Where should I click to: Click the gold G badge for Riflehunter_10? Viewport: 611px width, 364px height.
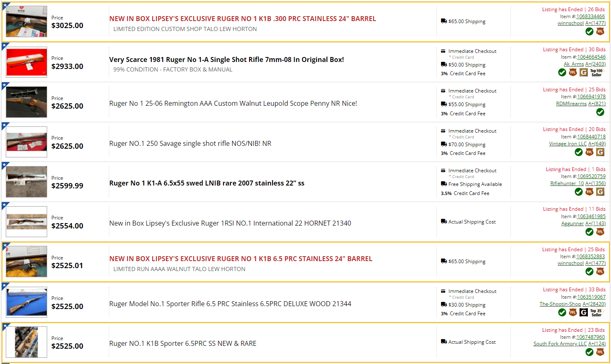(600, 192)
